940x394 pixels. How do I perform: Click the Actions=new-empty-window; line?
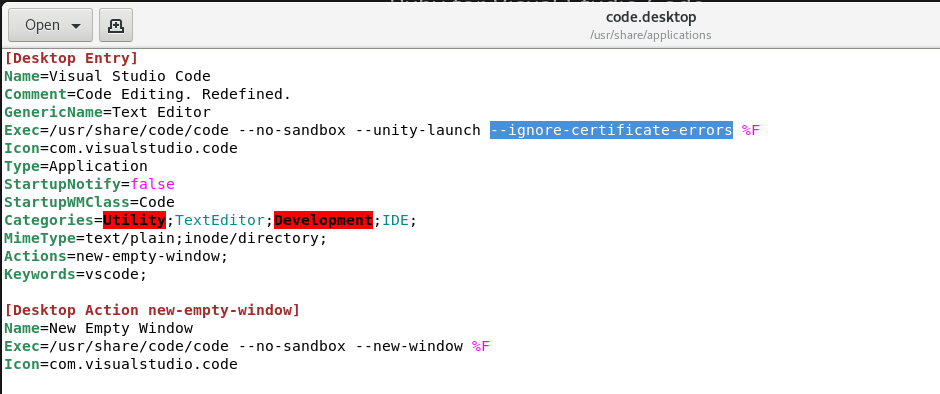[116, 256]
